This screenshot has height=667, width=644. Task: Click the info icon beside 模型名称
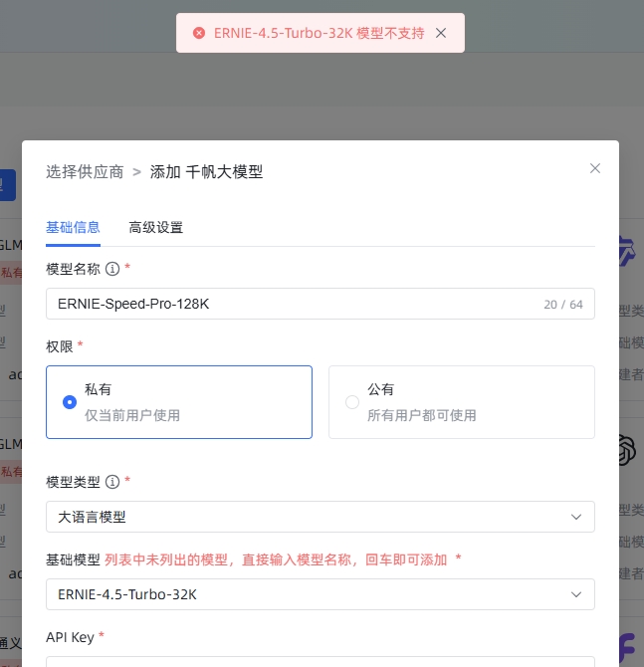click(x=112, y=269)
